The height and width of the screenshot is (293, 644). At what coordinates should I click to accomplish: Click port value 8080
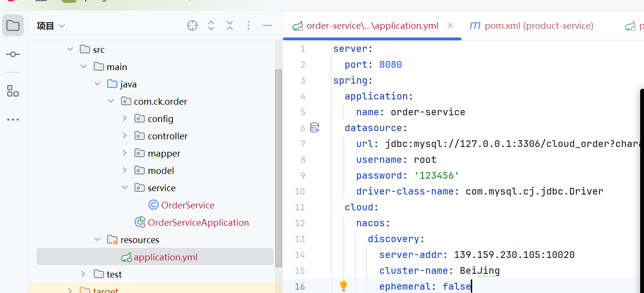click(x=391, y=64)
